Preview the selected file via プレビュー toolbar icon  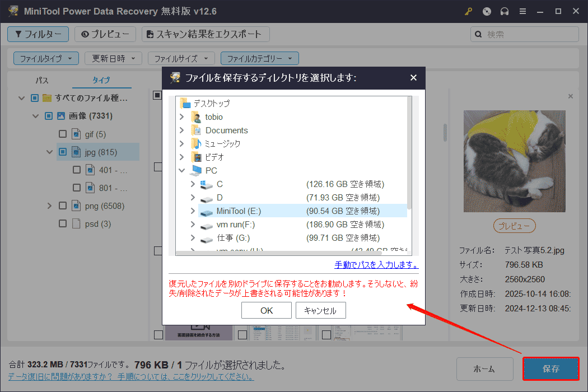pyautogui.click(x=105, y=34)
